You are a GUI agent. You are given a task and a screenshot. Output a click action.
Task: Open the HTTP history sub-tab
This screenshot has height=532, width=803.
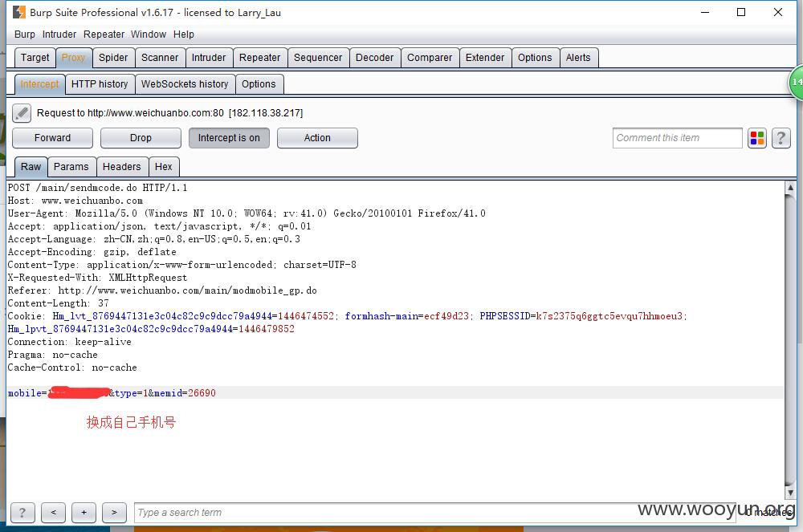coord(100,84)
